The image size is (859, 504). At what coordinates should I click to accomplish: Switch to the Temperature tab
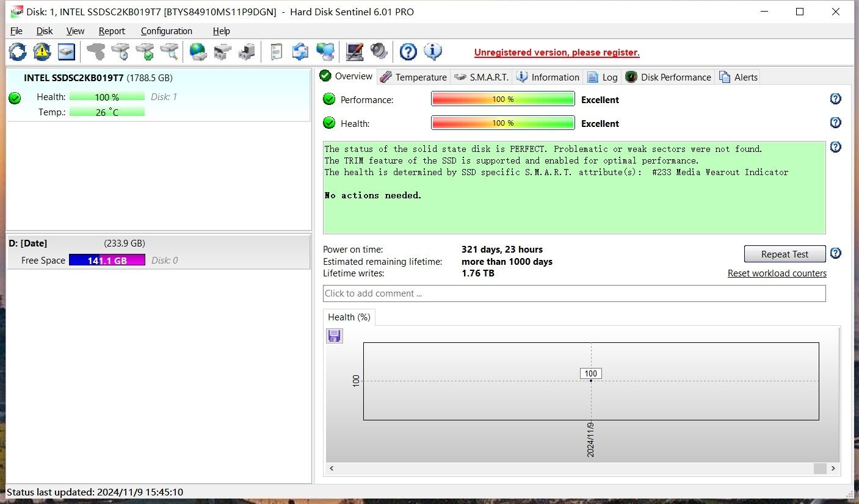point(414,77)
